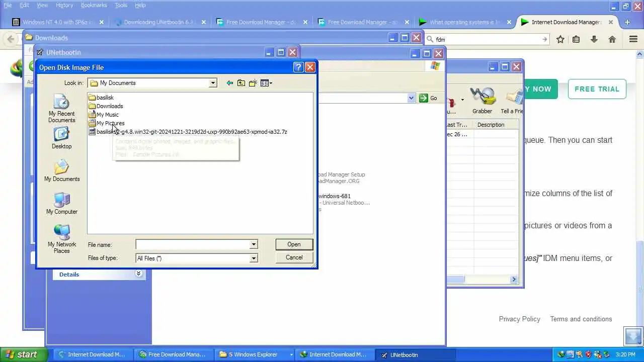The image size is (644, 362).
Task: Switch to Downloading UNetbootin tab
Action: click(160, 22)
